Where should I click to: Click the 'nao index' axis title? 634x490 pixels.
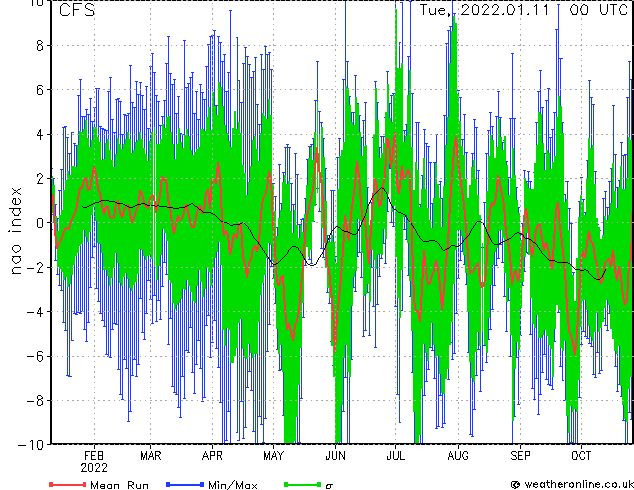click(x=15, y=230)
